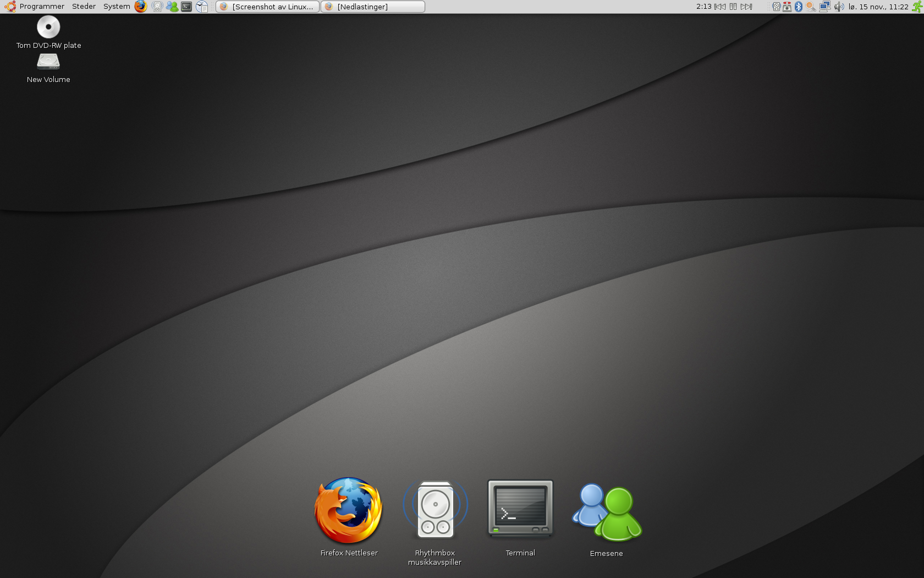Open the volume control speaker icon
The height and width of the screenshot is (578, 924).
pos(839,7)
